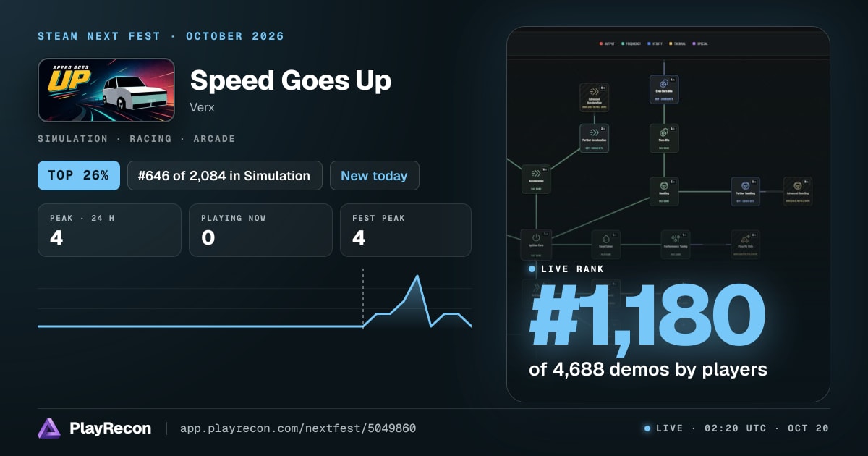Select the droplet icon upgrade node
The width and height of the screenshot is (868, 456).
click(605, 245)
